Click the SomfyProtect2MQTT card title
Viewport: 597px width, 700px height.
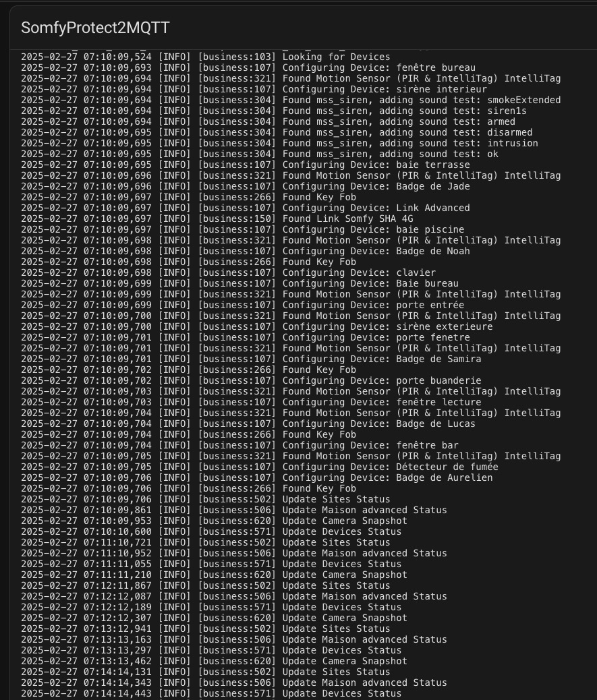pos(95,28)
